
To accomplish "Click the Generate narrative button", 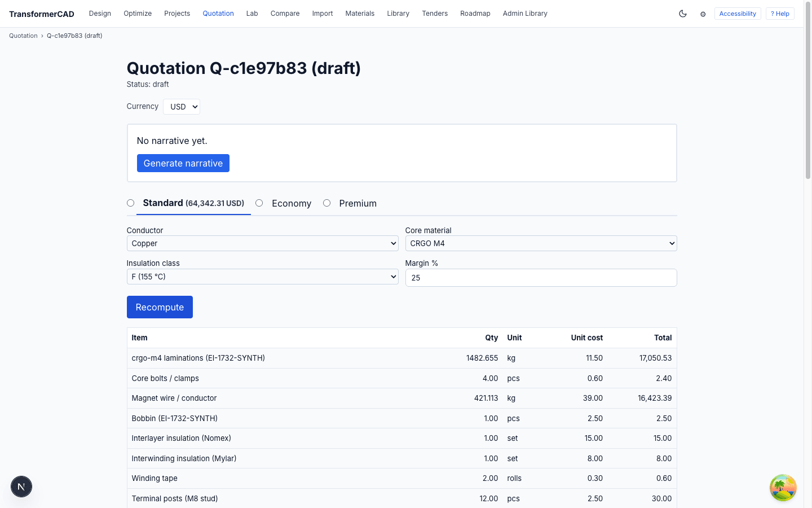I will click(183, 163).
